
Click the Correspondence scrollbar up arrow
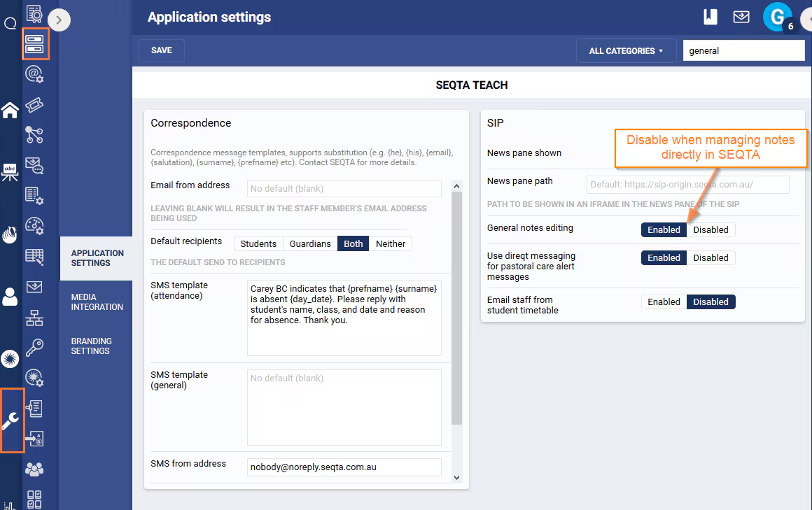click(456, 186)
